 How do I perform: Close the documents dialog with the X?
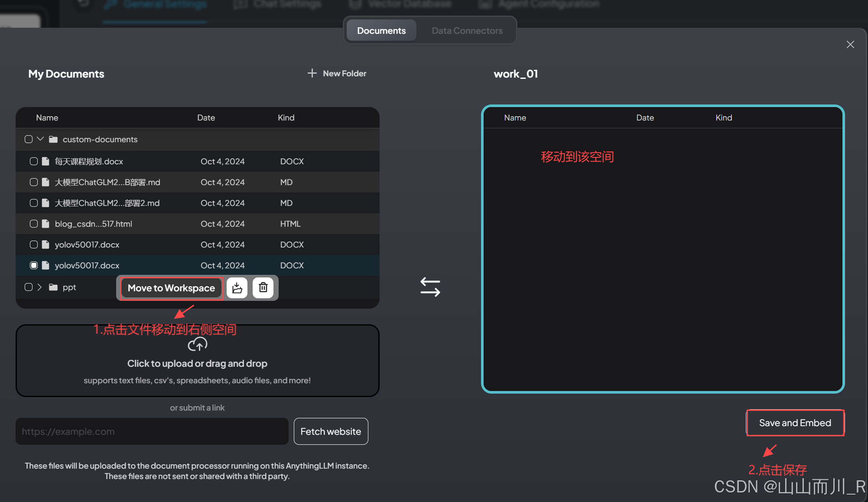point(850,45)
